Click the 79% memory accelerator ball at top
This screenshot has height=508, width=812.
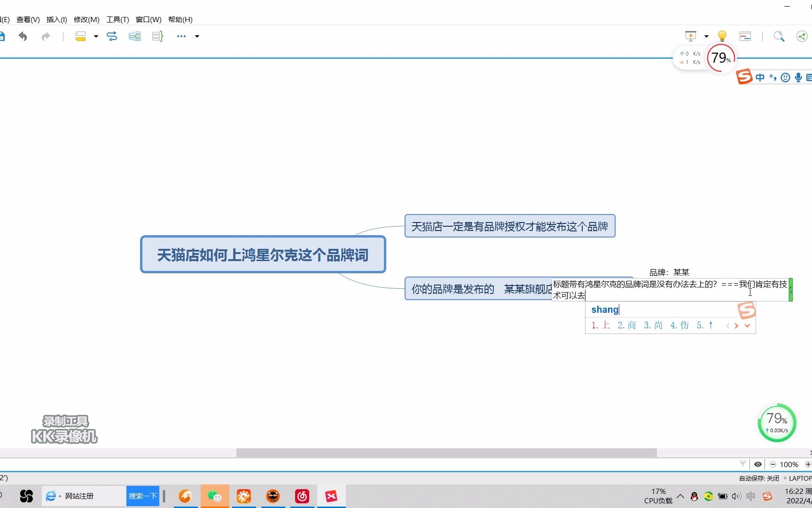point(721,58)
